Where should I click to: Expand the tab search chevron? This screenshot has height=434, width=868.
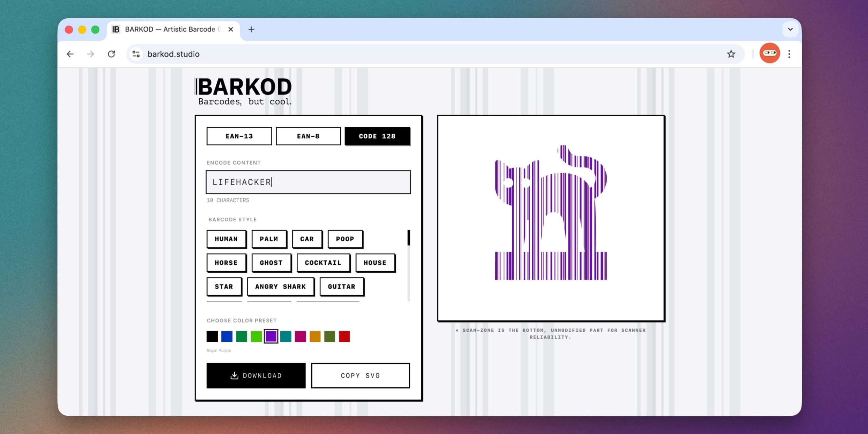(790, 29)
